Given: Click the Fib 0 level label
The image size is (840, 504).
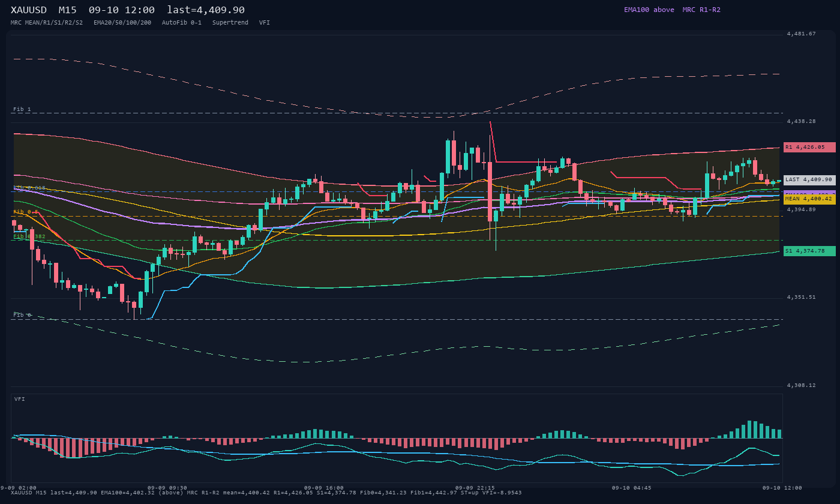Looking at the screenshot, I should point(22,315).
